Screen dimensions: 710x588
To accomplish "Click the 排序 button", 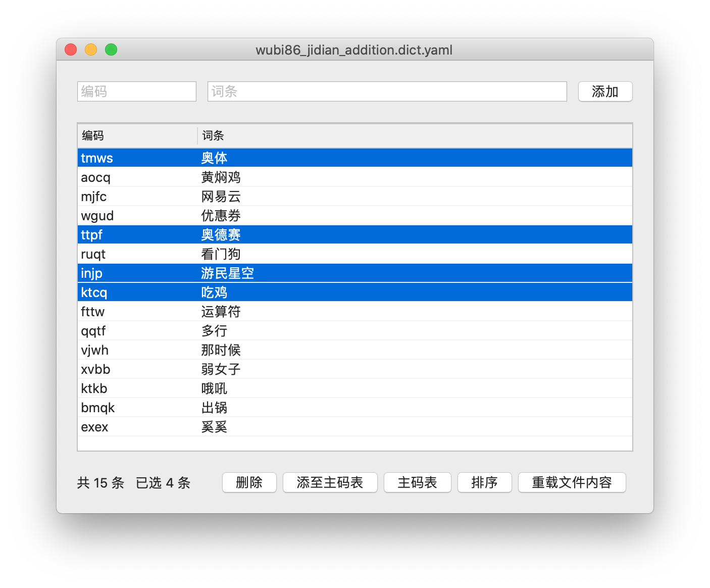I will [484, 482].
